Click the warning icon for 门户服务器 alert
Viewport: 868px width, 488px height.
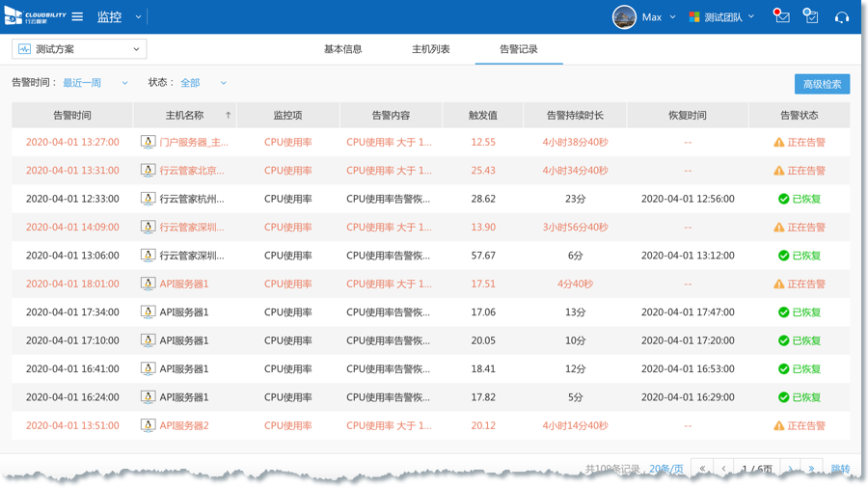click(x=779, y=143)
